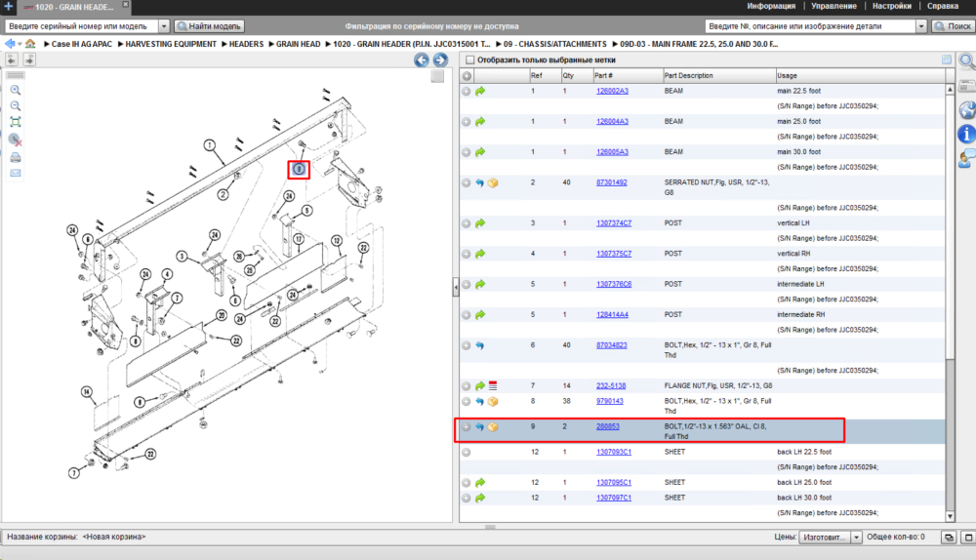Toggle 'Отобразить только выбранные метки' checkbox
The height and width of the screenshot is (560, 976).
[470, 60]
